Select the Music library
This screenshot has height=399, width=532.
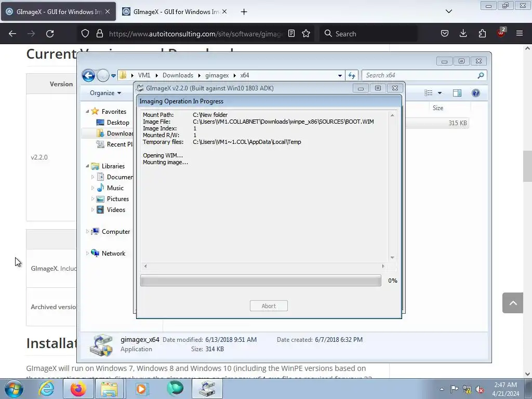click(x=110, y=188)
